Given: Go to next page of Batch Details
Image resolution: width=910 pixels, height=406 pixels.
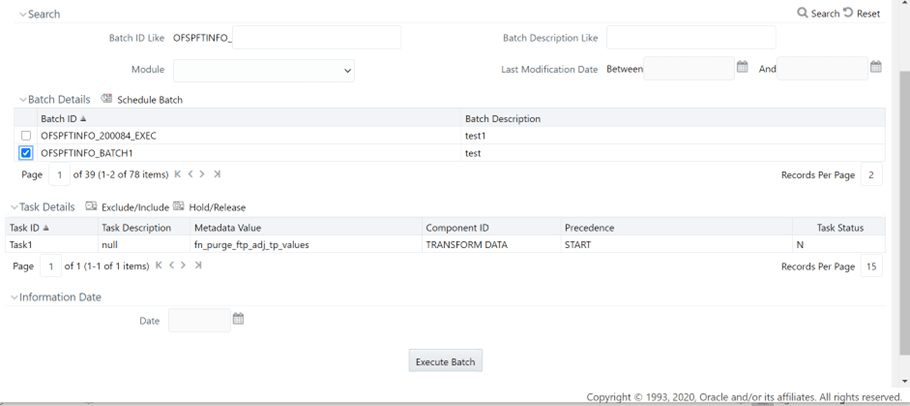Looking at the screenshot, I should pos(202,174).
